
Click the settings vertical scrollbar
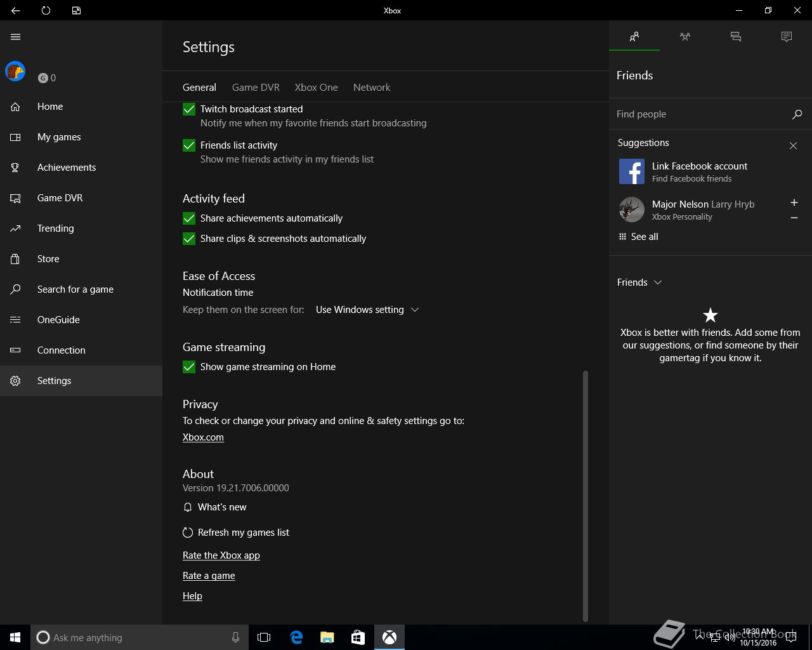pos(586,496)
